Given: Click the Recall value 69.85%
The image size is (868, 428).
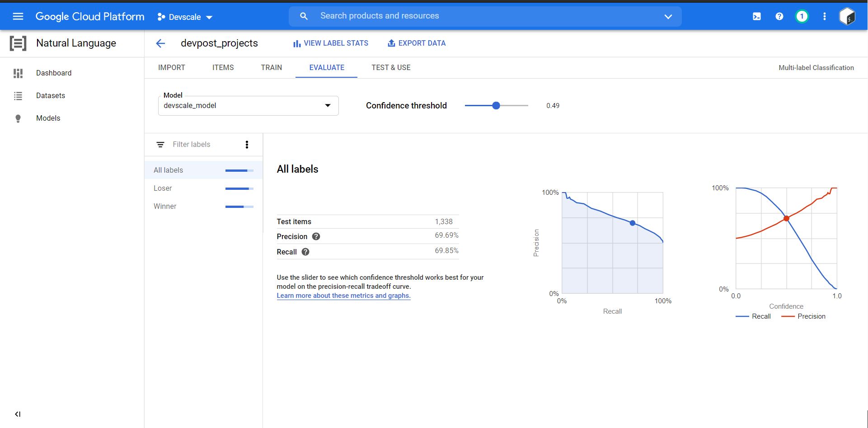Looking at the screenshot, I should point(446,251).
